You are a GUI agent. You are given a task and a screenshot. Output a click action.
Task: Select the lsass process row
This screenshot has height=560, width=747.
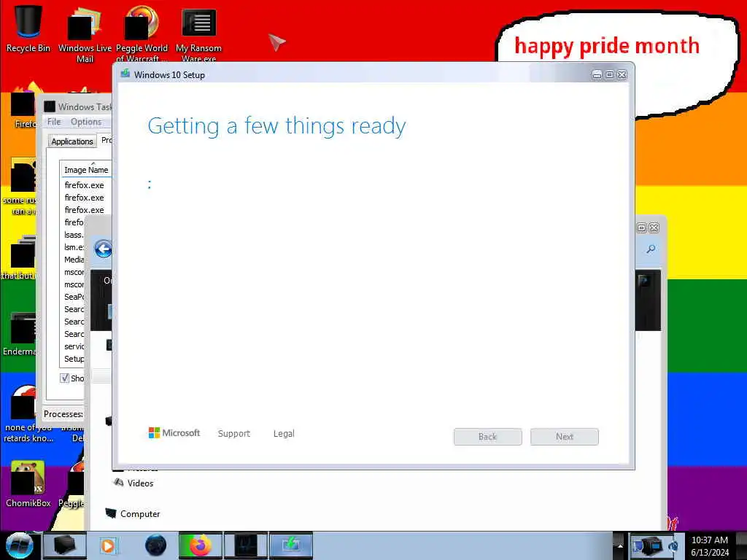(x=74, y=235)
